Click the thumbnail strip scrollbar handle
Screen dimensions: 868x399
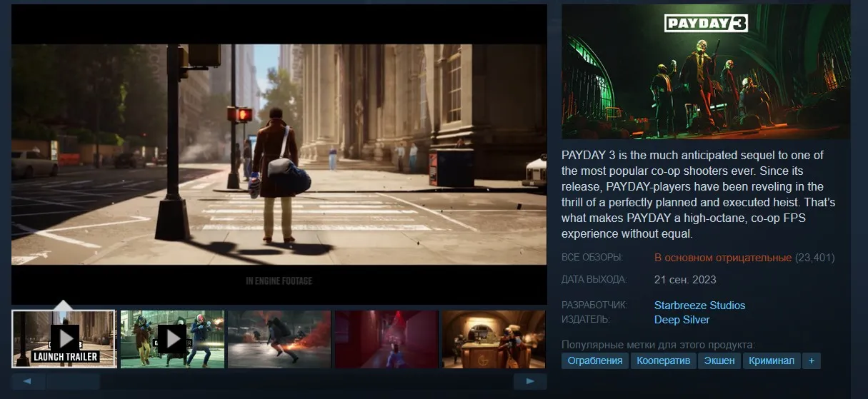pos(74,382)
